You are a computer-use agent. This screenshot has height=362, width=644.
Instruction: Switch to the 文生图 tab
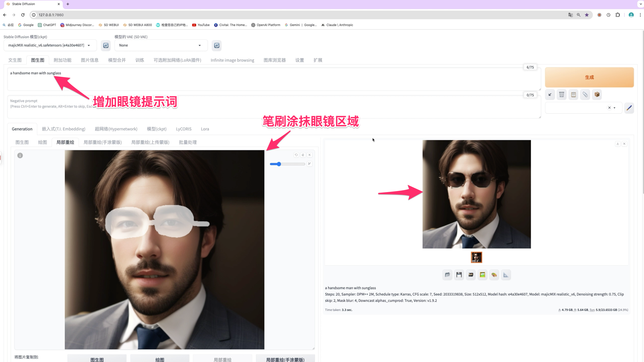(15, 60)
